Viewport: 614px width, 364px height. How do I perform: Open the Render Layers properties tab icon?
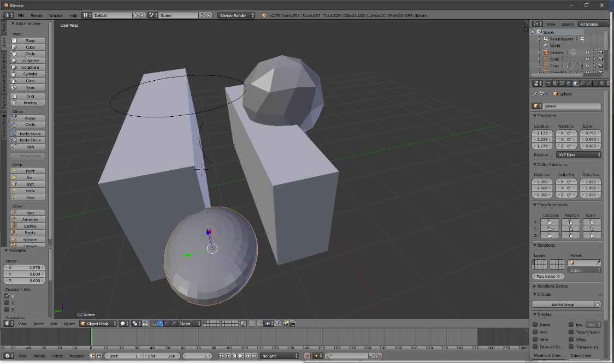pos(555,83)
